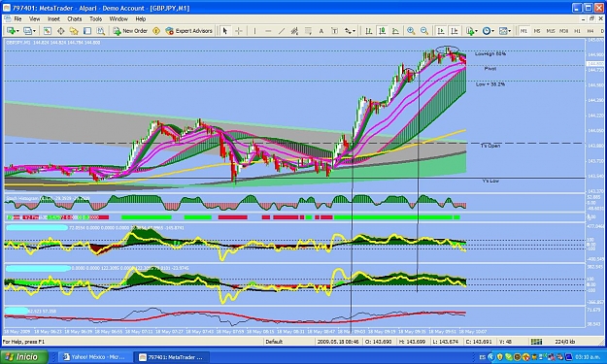The width and height of the screenshot is (607, 364).
Task: Select the Equidistant Channel tool
Action: pyautogui.click(x=294, y=31)
